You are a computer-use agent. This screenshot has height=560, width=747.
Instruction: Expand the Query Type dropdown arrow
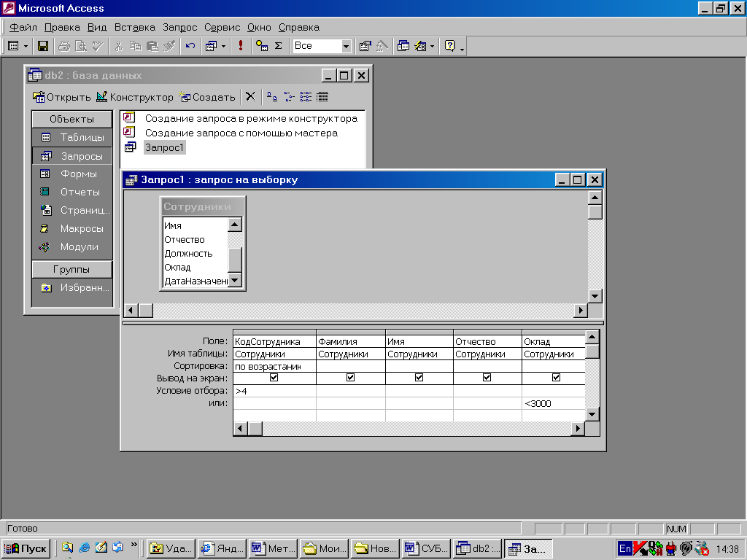[x=223, y=46]
